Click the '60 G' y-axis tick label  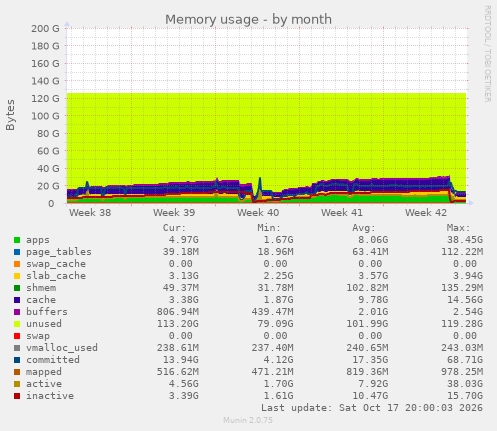[x=48, y=151]
